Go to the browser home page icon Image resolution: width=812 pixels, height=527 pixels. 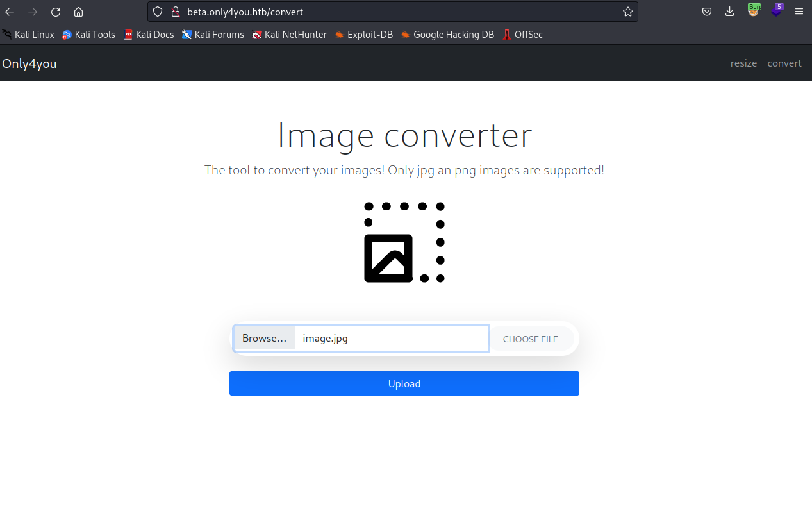pyautogui.click(x=78, y=11)
